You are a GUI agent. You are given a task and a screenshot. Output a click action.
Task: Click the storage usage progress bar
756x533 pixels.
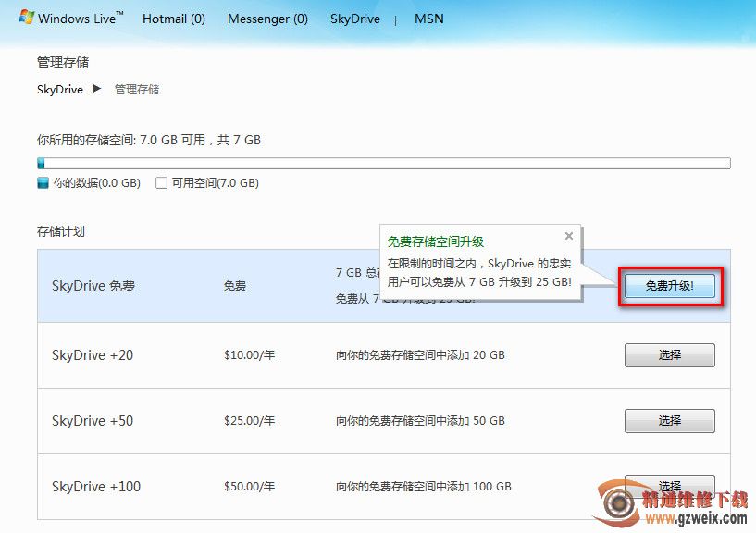[384, 163]
